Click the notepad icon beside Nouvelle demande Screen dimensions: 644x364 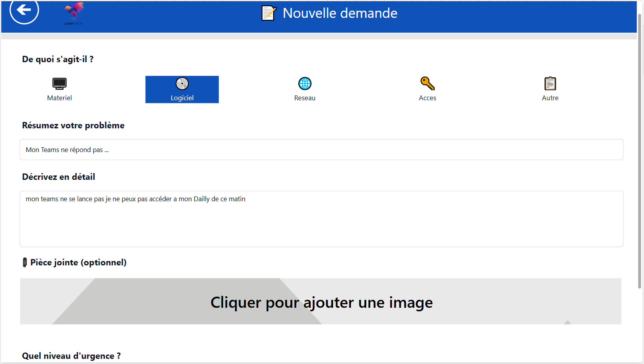269,13
